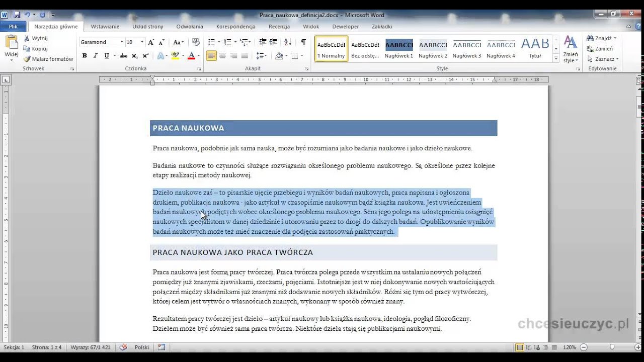Open the Change Case Aa dropdown
Image resolution: width=644 pixels, height=362 pixels.
pyautogui.click(x=179, y=42)
